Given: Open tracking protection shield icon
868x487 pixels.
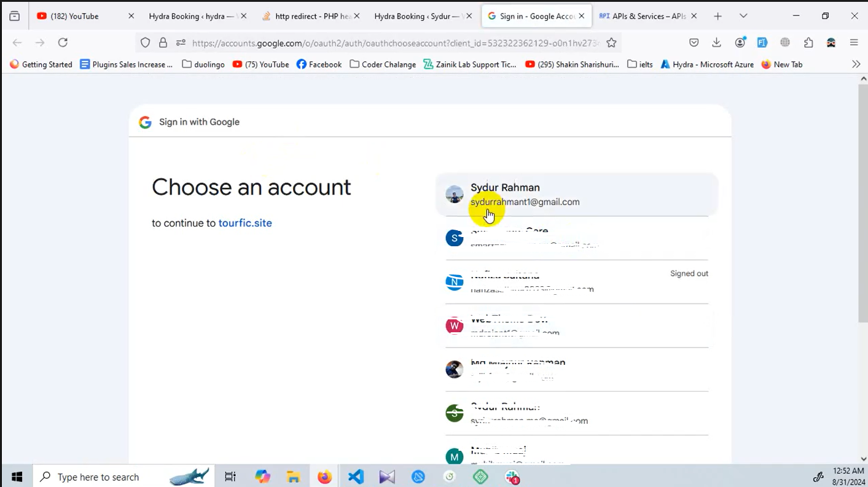Looking at the screenshot, I should click(x=146, y=42).
